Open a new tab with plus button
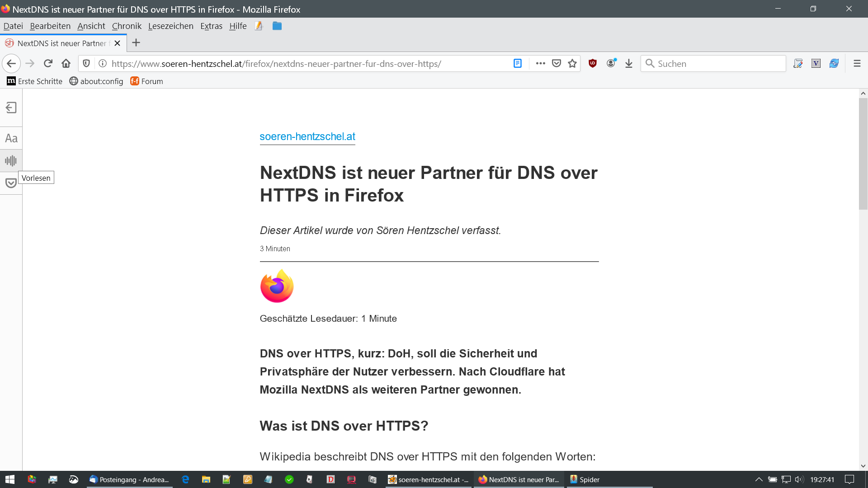Viewport: 868px width, 488px height. tap(136, 43)
